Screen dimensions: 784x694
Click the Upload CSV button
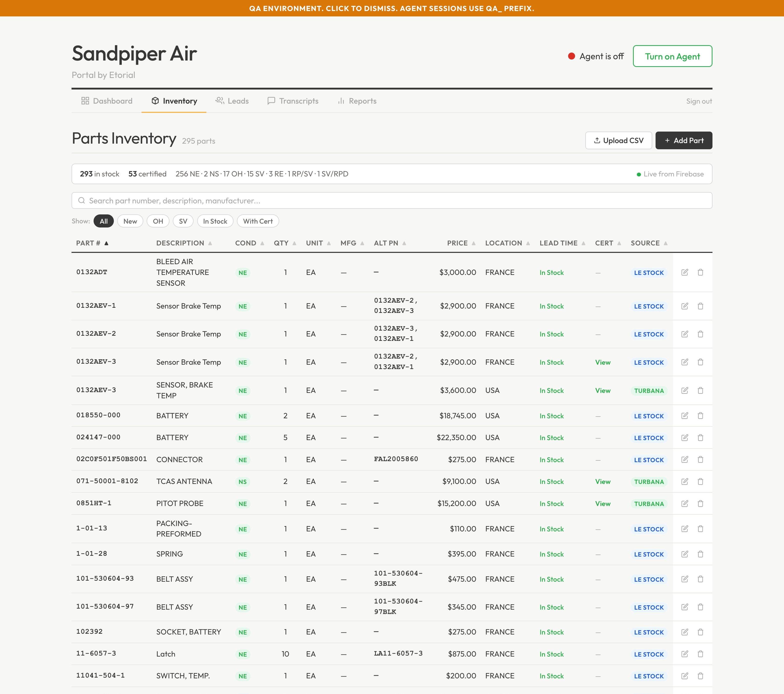(618, 140)
